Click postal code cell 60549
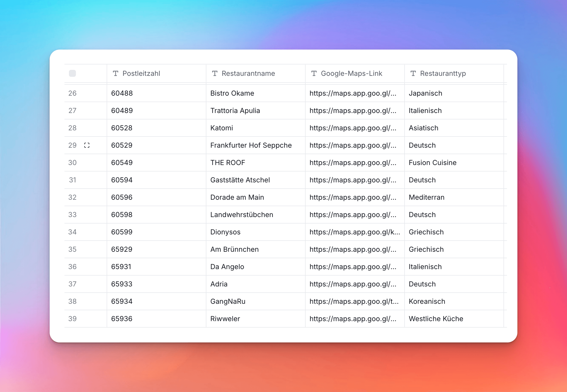Screen dimensions: 567x392 tap(157, 163)
